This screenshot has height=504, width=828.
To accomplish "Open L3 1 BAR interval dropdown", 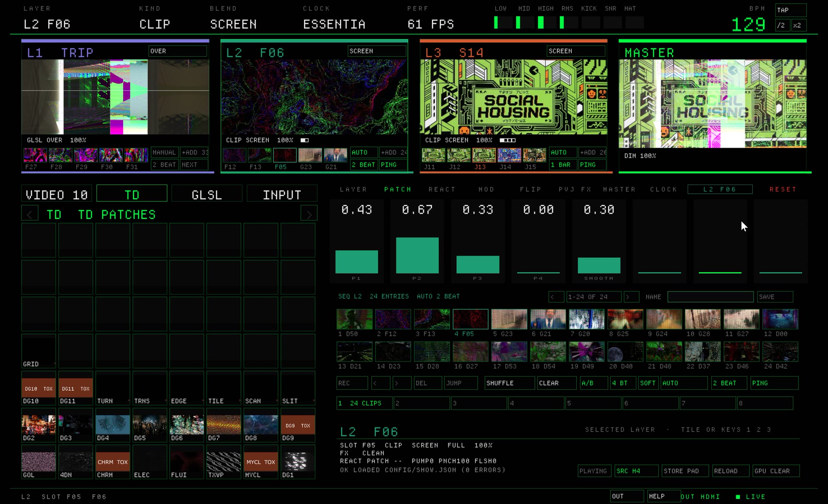I will coord(563,165).
